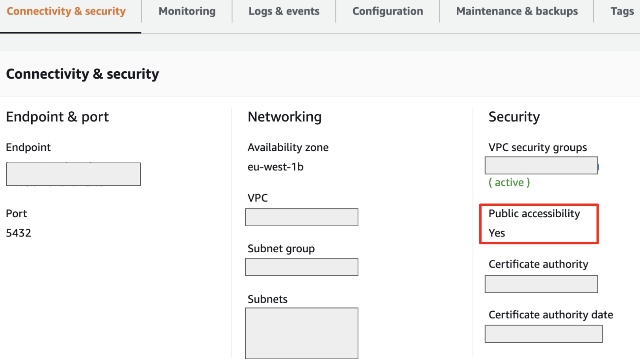Click the redacted Certificate authority date value

tap(544, 334)
